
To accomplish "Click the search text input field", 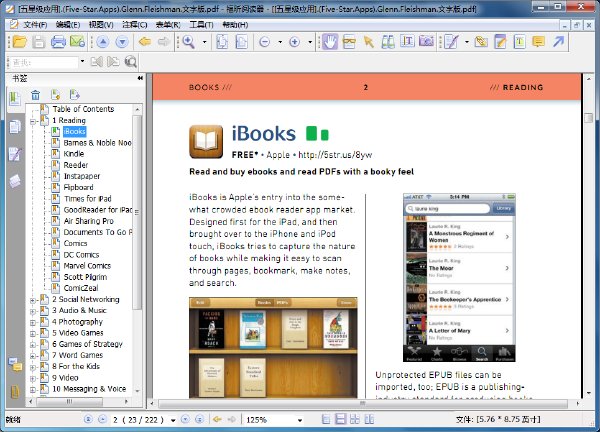I will (x=44, y=62).
